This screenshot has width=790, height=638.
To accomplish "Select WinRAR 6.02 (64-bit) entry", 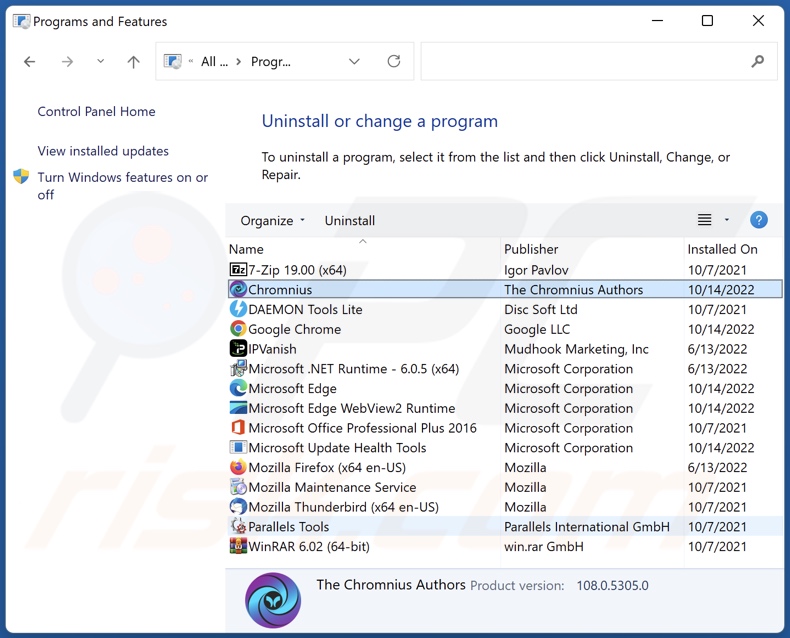I will click(x=505, y=546).
